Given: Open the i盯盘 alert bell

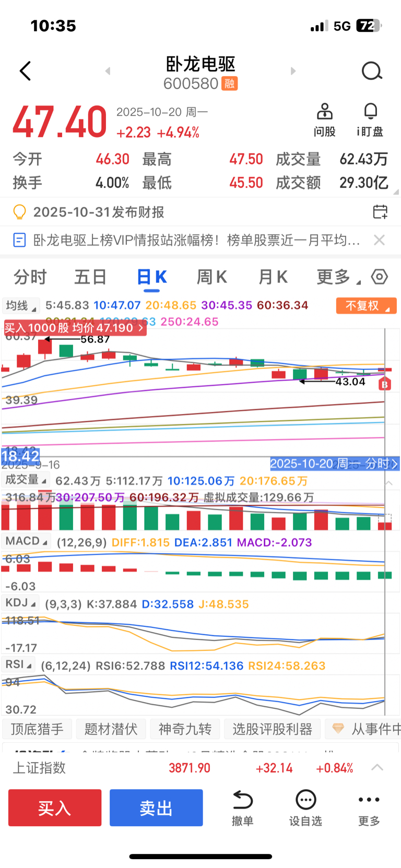Looking at the screenshot, I should (x=370, y=120).
